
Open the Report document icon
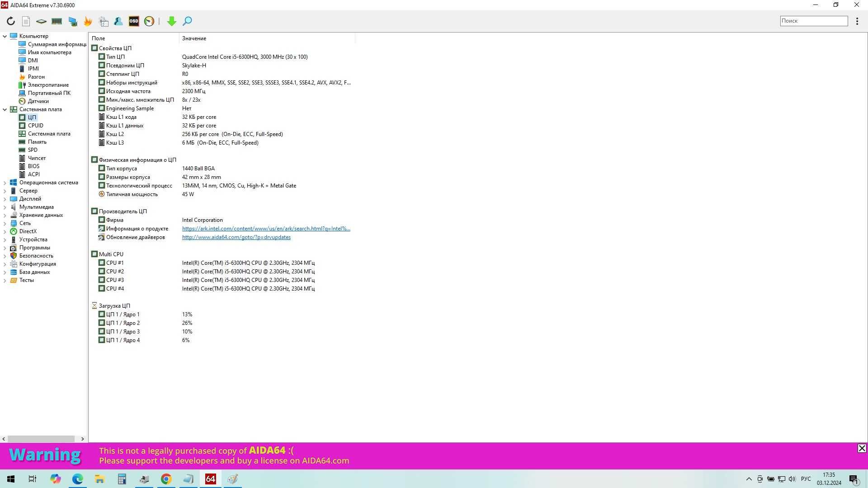pos(26,21)
